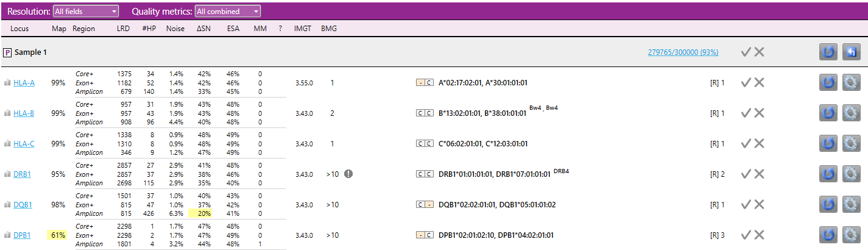Click the ΔSN column header

pos(203,29)
